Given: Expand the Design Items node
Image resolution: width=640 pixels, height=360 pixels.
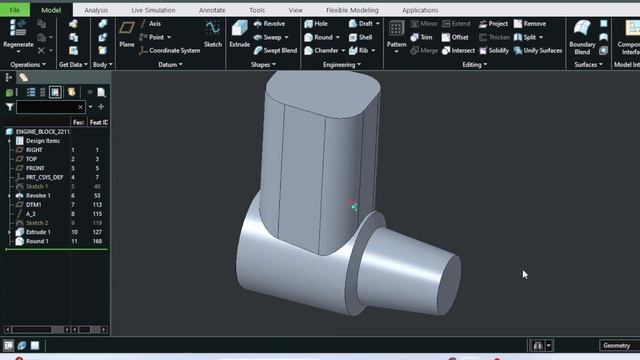Looking at the screenshot, I should pyautogui.click(x=9, y=141).
